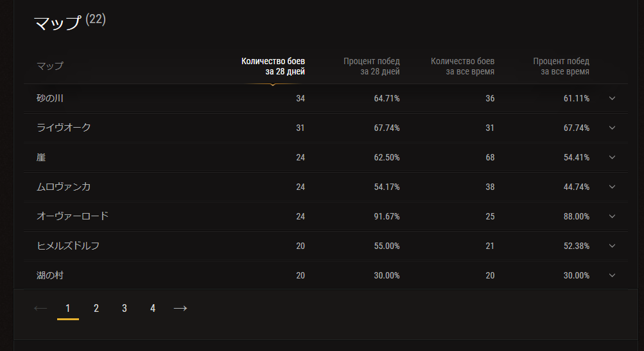Image resolution: width=644 pixels, height=351 pixels.
Task: Sort by Количество боев за все время
Action: tap(462, 66)
